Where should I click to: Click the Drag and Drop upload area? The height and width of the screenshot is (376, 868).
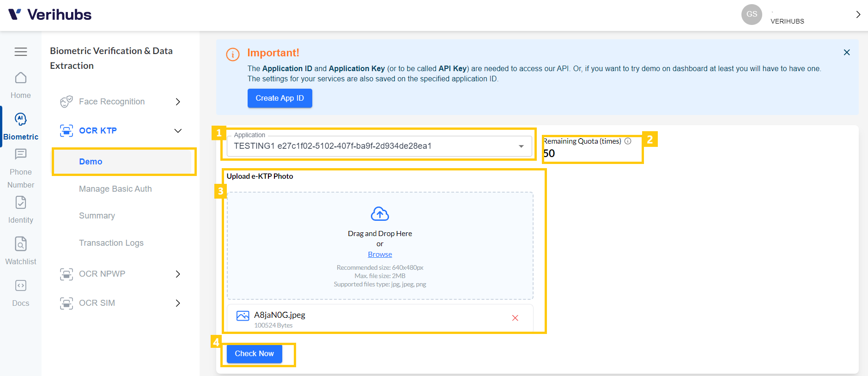pos(380,246)
